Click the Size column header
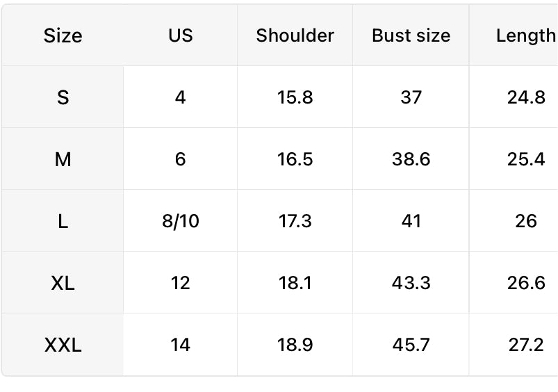Image resolution: width=558 pixels, height=392 pixels. click(63, 35)
